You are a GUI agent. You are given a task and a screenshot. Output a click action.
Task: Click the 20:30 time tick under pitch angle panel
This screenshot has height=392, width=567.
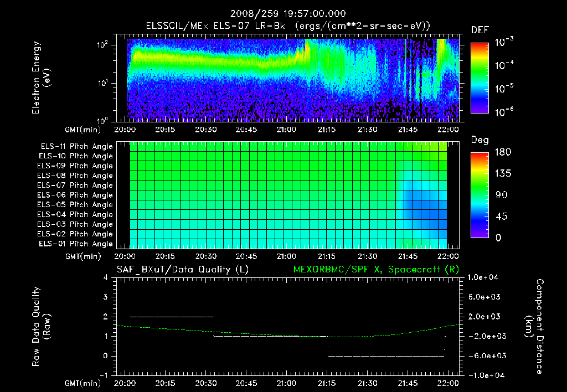(206, 256)
